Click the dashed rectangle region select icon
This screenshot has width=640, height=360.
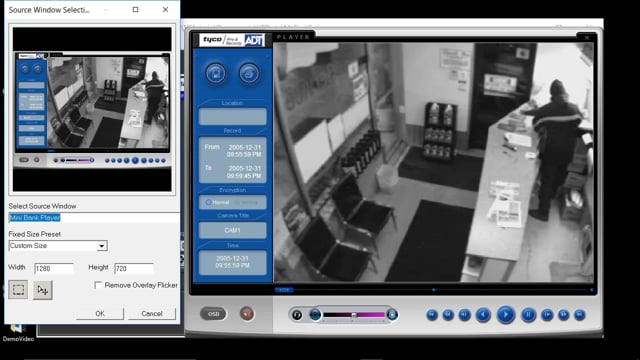click(x=18, y=290)
